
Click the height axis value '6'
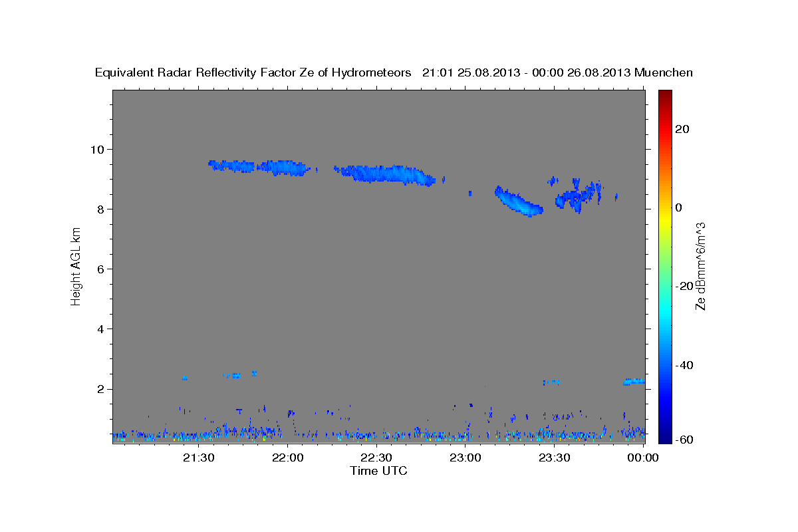pos(101,269)
